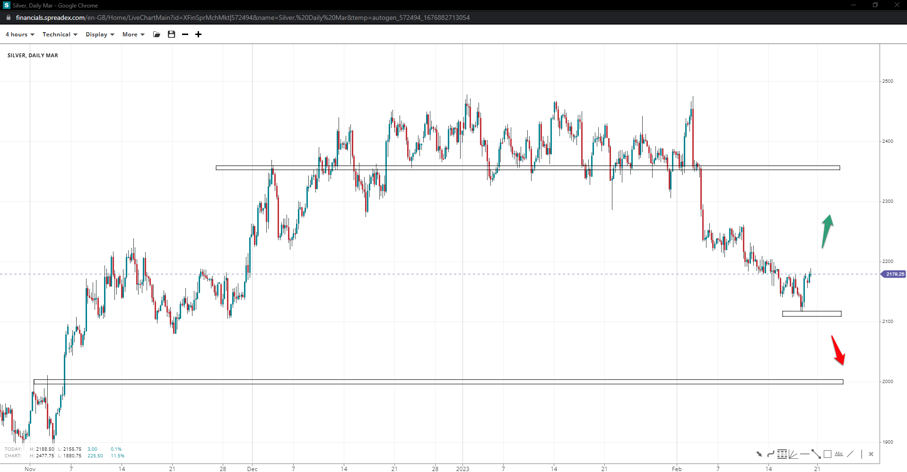The height and width of the screenshot is (472, 907).
Task: Choose the Fibonacci retracement grid tool
Action: [x=782, y=454]
